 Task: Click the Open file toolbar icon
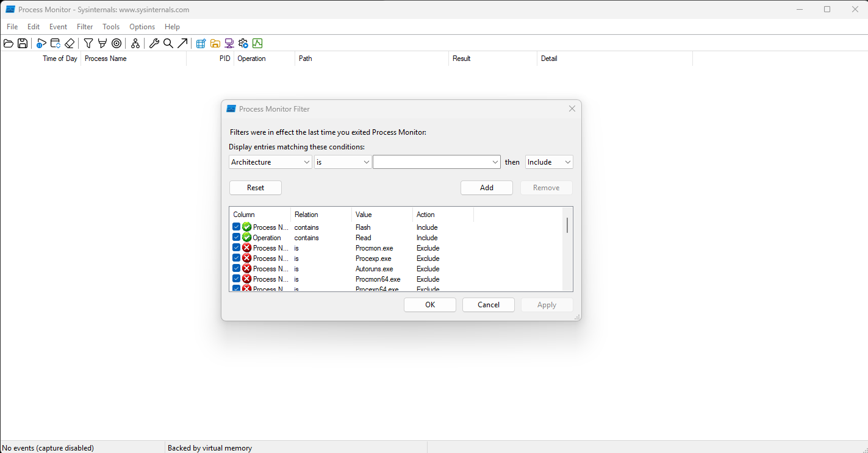click(9, 43)
